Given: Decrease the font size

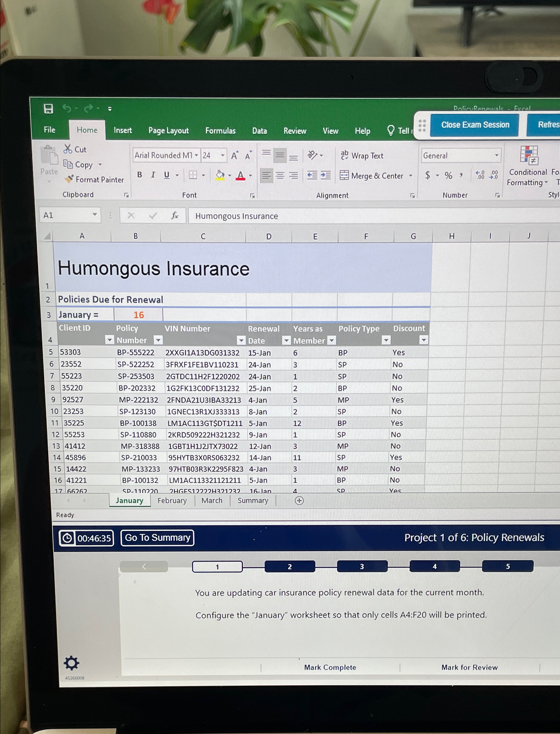Looking at the screenshot, I should pos(248,156).
